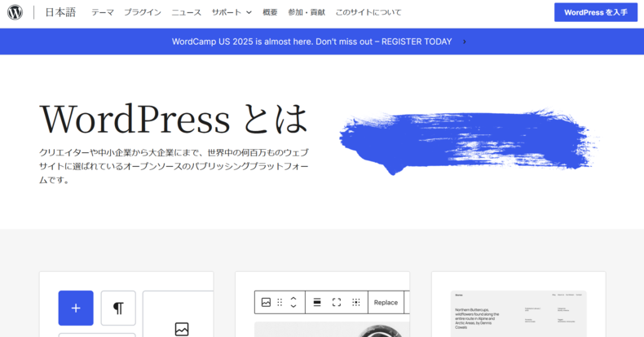644x337 pixels.
Task: Open the プラグイン menu item
Action: tap(143, 12)
